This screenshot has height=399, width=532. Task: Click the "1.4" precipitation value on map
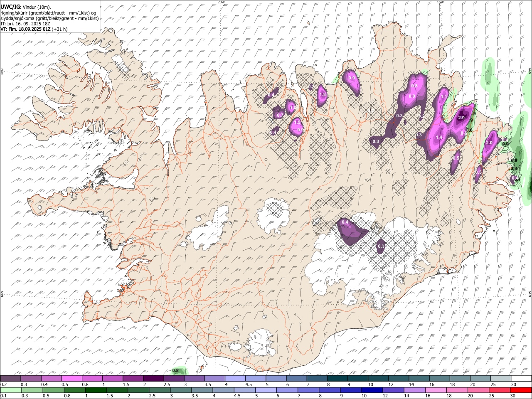[439, 137]
